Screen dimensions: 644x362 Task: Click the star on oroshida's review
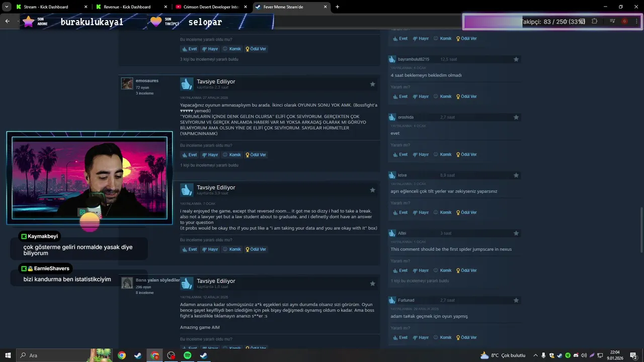click(516, 117)
